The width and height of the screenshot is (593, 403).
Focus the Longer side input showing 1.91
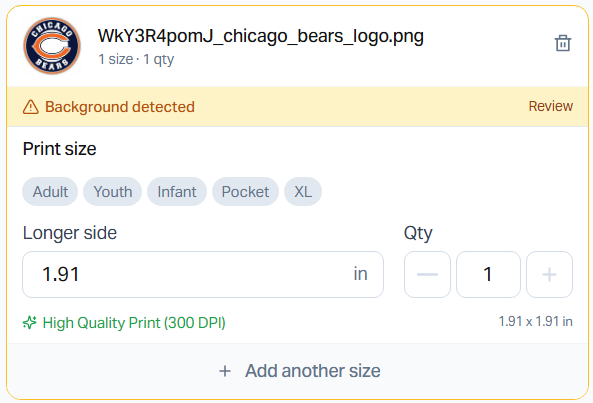pos(203,274)
